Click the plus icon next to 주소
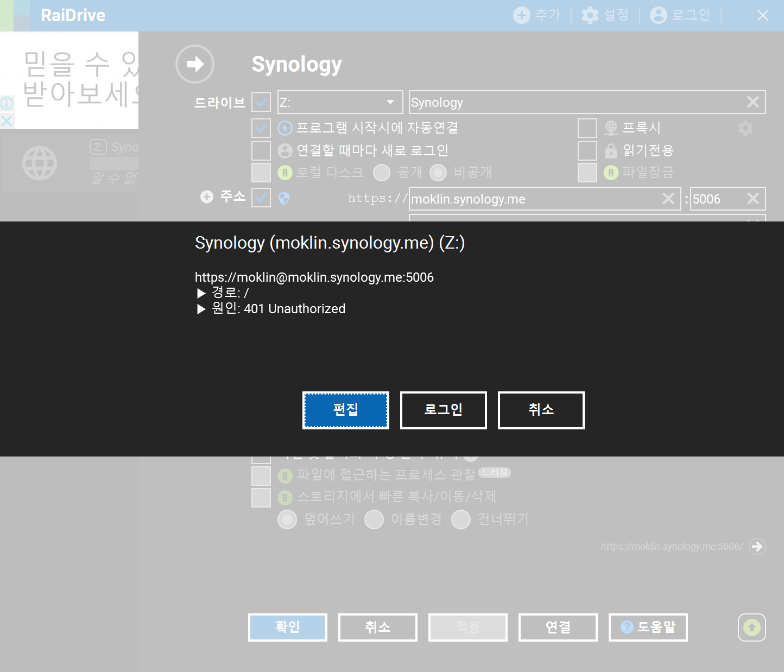 207,196
